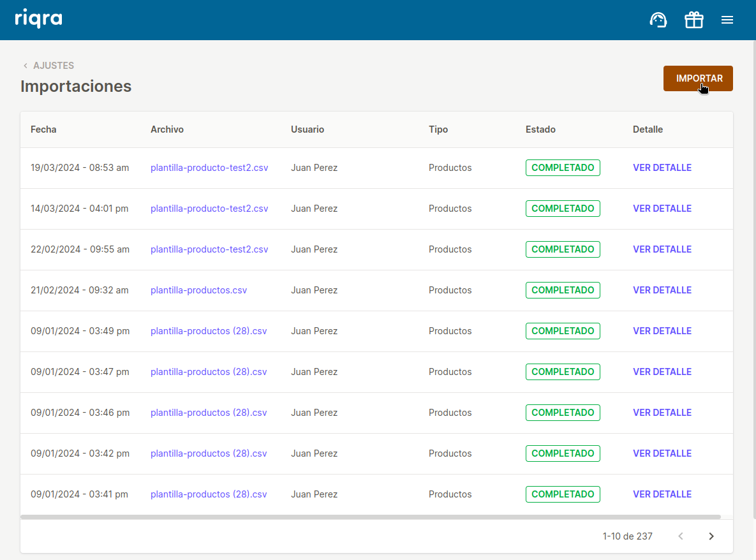Image resolution: width=756 pixels, height=560 pixels.
Task: Select date '21/02/2024 - 09:32 am'
Action: [80, 290]
